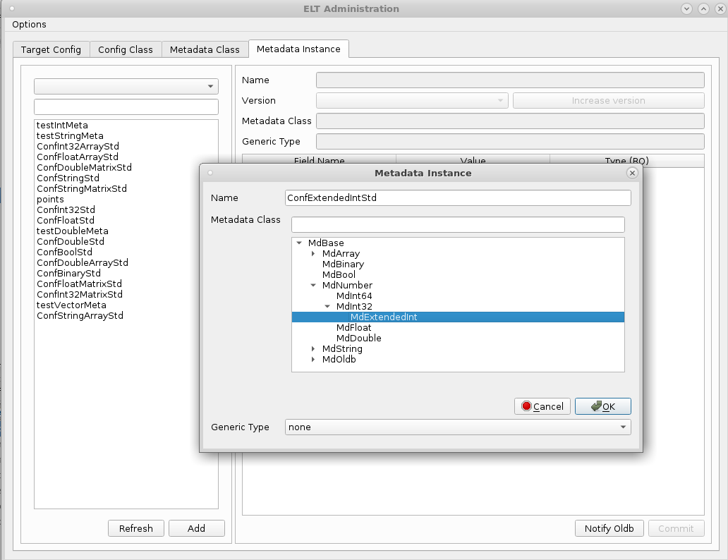Close the Metadata Instance dialog with X
The height and width of the screenshot is (560, 728).
pyautogui.click(x=632, y=174)
